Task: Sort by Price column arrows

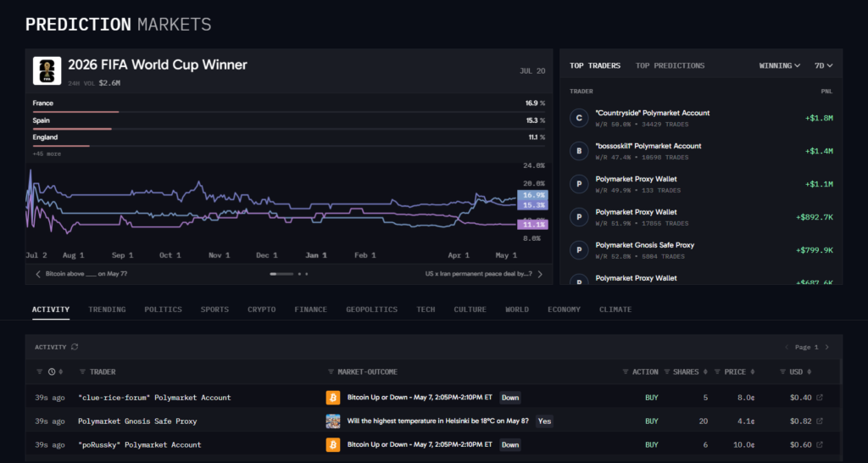Action: coord(753,371)
